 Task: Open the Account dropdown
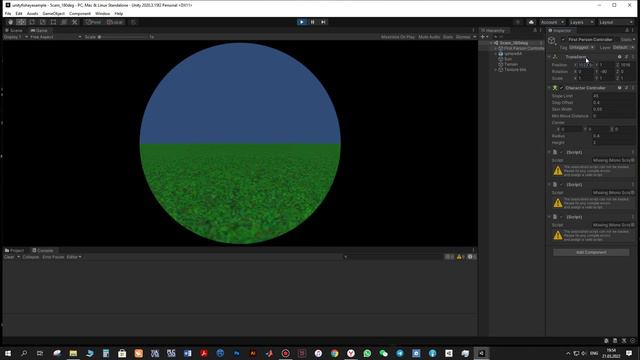[552, 22]
